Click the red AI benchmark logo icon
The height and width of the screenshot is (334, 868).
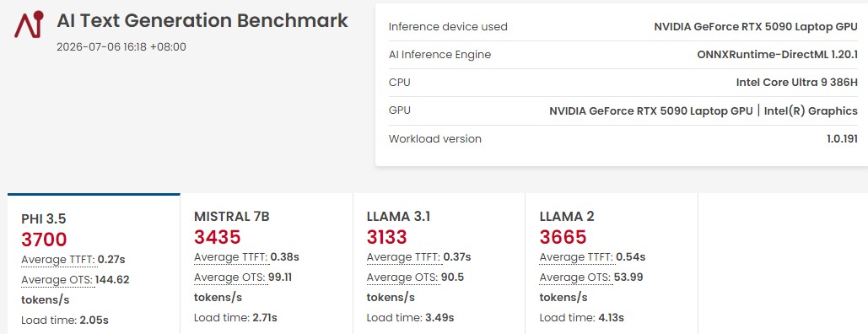[29, 25]
